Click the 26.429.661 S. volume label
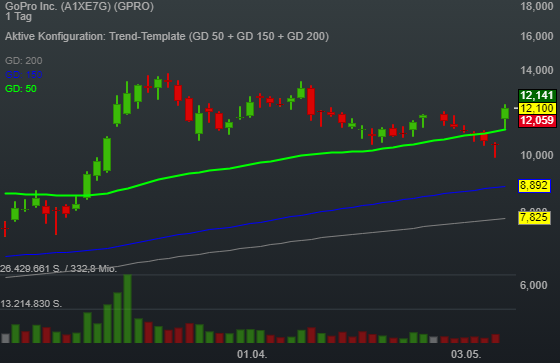Viewport: 560px width, 363px height. pyautogui.click(x=59, y=269)
